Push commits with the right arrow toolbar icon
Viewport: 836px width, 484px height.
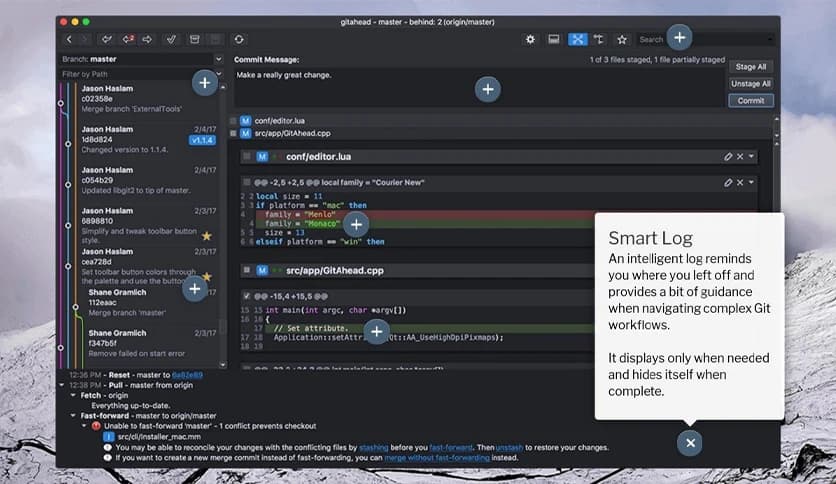coord(147,39)
